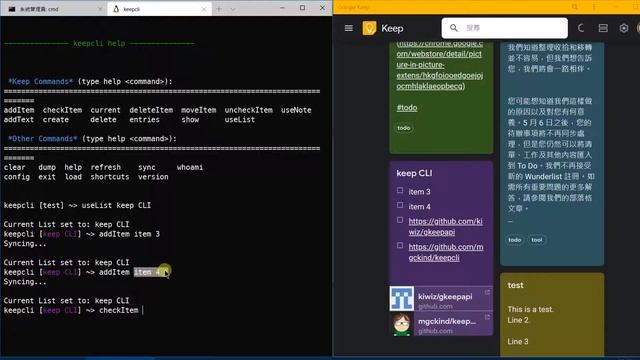
Task: Click the 'dump' command in terminal help
Action: [x=47, y=167]
